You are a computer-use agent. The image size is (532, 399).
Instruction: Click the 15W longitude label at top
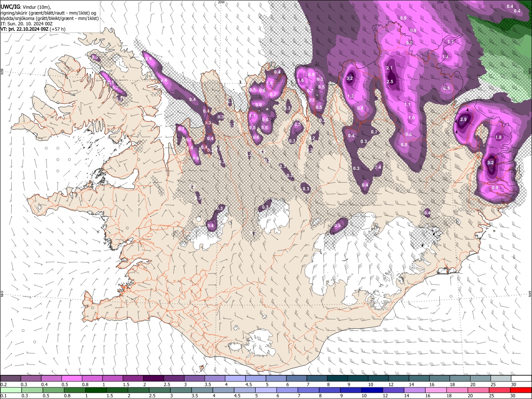click(440, 2)
